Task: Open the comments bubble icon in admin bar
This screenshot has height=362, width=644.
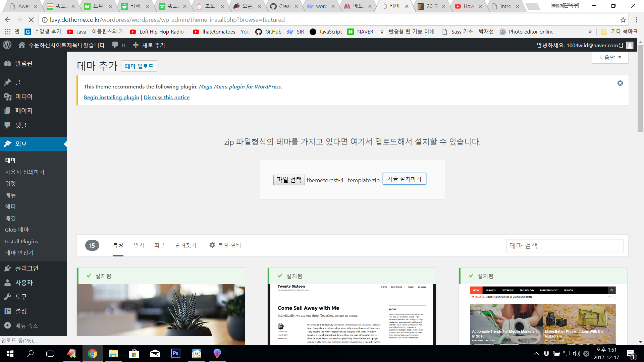Action: (115, 45)
